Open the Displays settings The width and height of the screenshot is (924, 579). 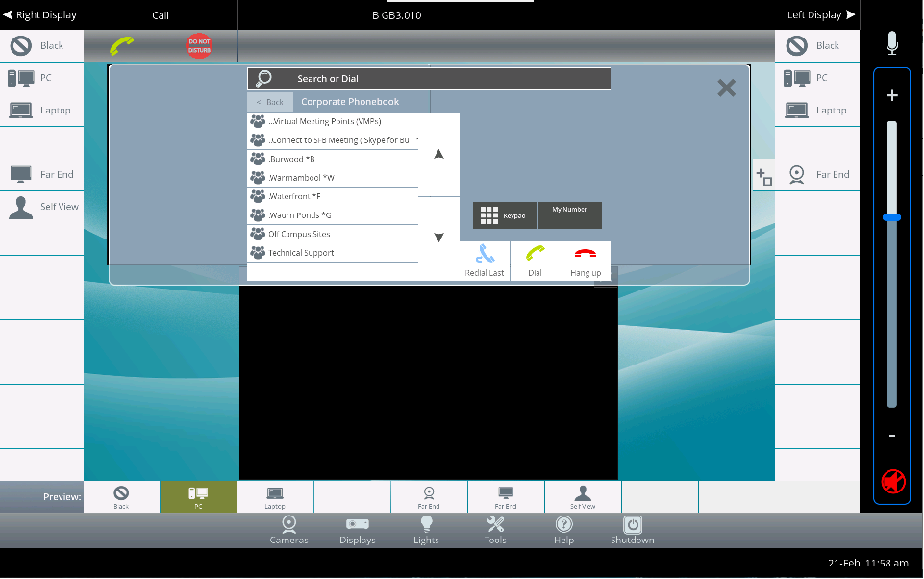tap(357, 528)
